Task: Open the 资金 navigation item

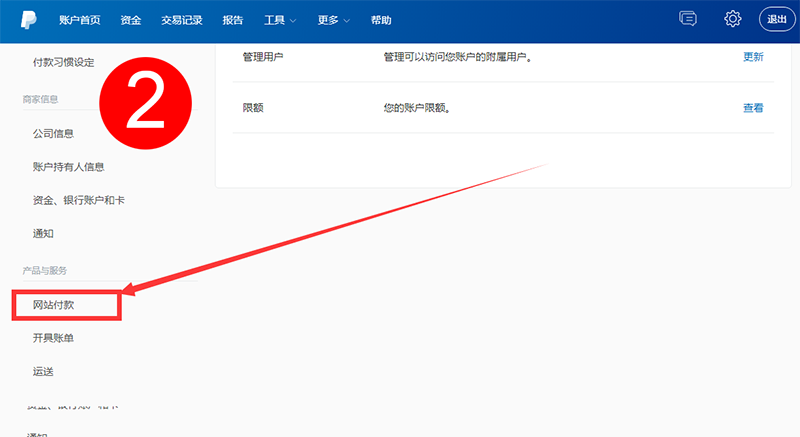Action: point(130,20)
